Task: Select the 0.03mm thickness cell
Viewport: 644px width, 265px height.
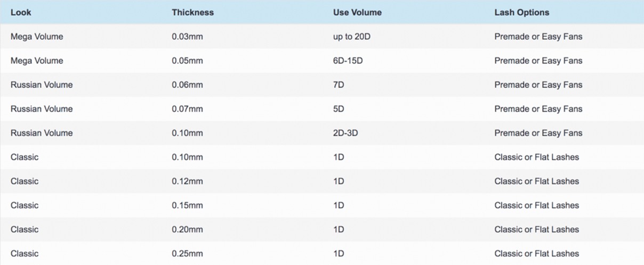Action: point(187,37)
